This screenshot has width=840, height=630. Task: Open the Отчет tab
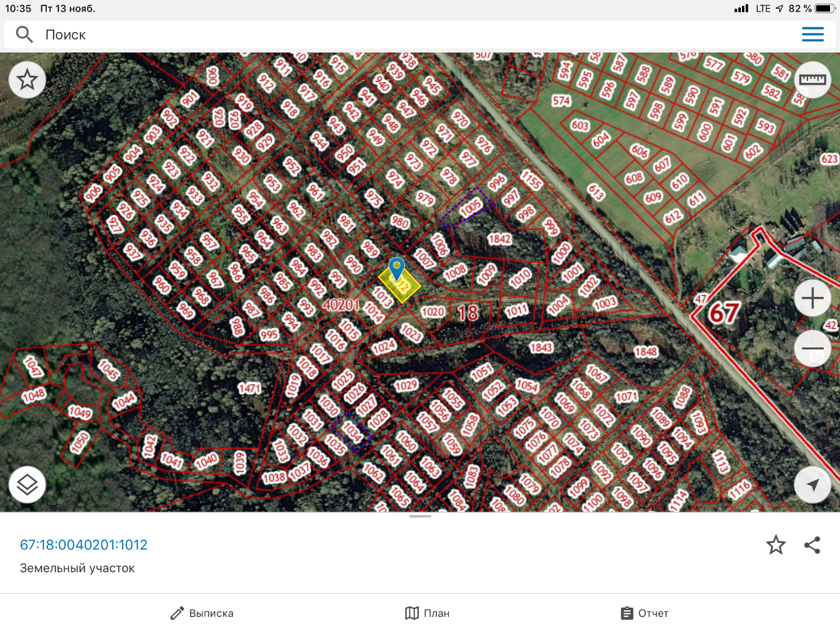pyautogui.click(x=644, y=613)
